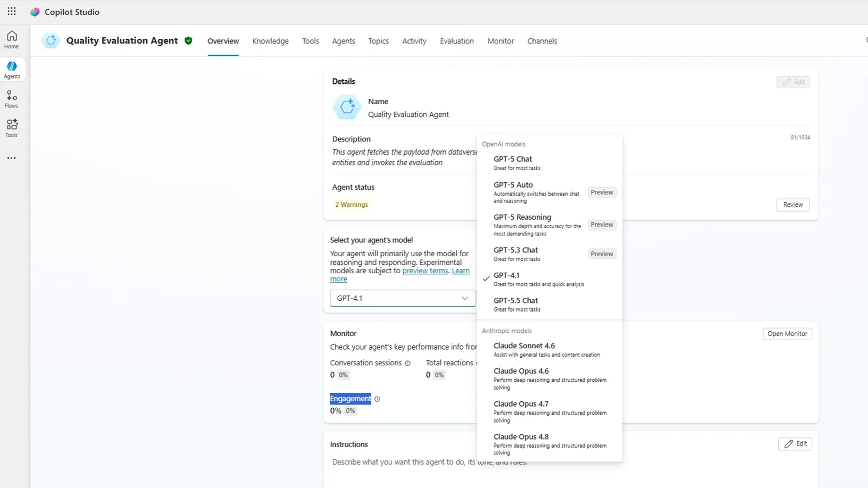The width and height of the screenshot is (868, 488).
Task: Switch to the Topics tab
Action: click(x=379, y=41)
